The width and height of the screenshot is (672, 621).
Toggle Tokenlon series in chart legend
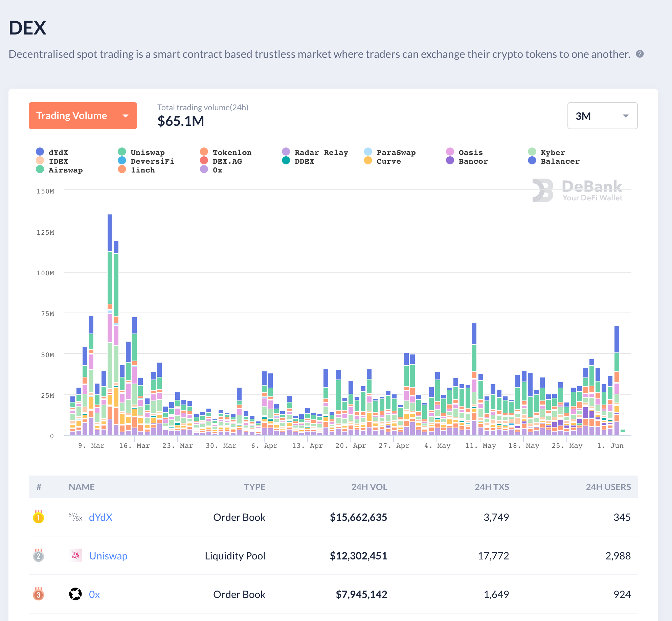[226, 152]
